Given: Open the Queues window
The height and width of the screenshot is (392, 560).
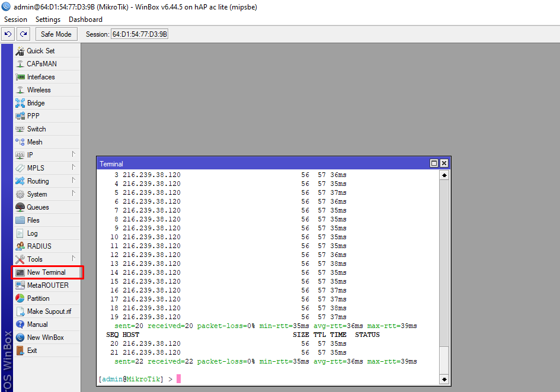Looking at the screenshot, I should point(37,207).
